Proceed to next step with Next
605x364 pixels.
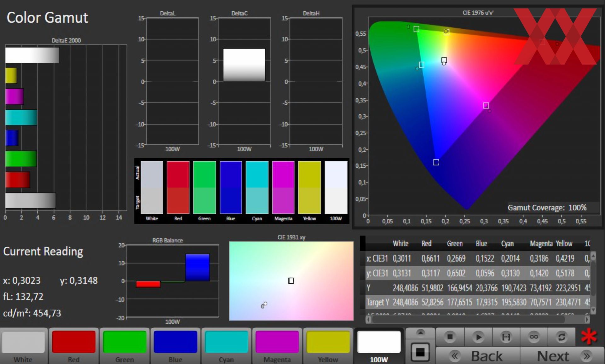[562, 356]
